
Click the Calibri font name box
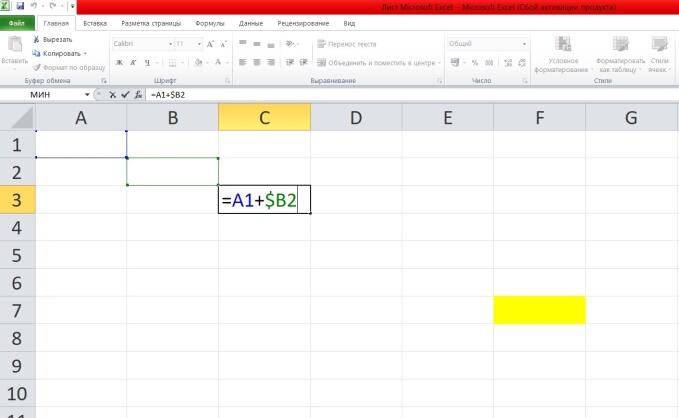click(139, 44)
